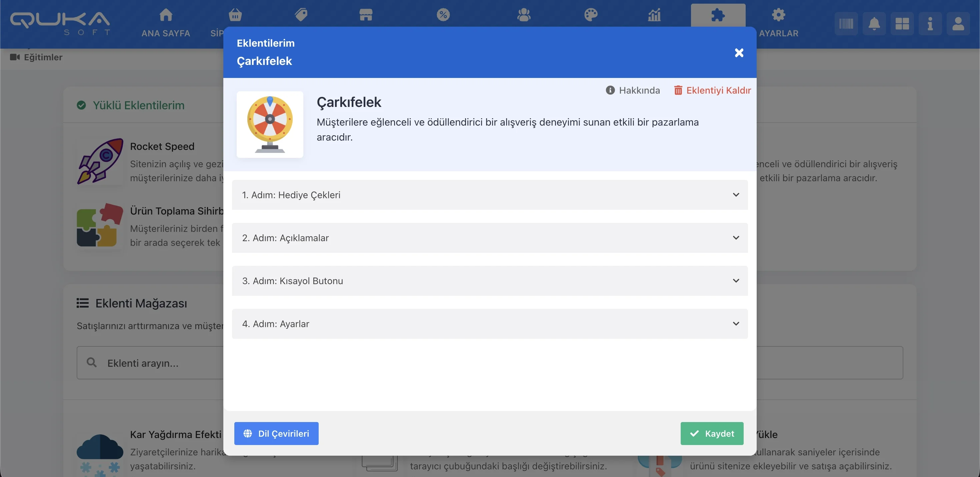Click the puzzle piece plugins icon
Viewport: 980px width, 477px height.
(718, 15)
